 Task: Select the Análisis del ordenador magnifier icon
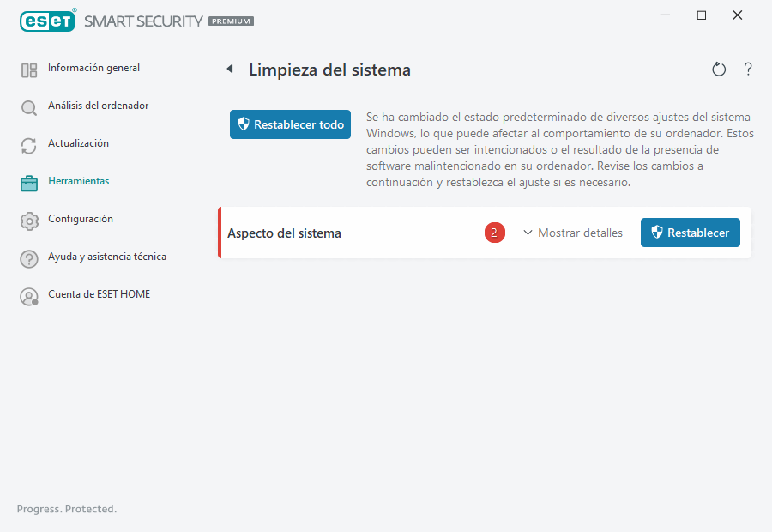[28, 106]
